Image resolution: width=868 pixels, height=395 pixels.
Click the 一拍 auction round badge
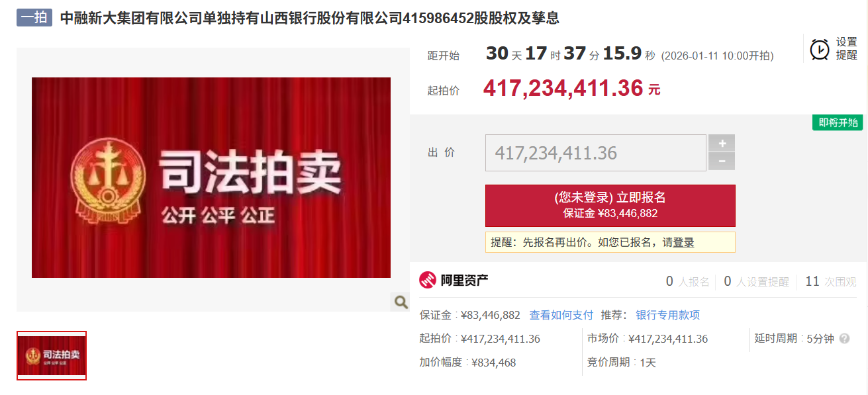pos(34,18)
